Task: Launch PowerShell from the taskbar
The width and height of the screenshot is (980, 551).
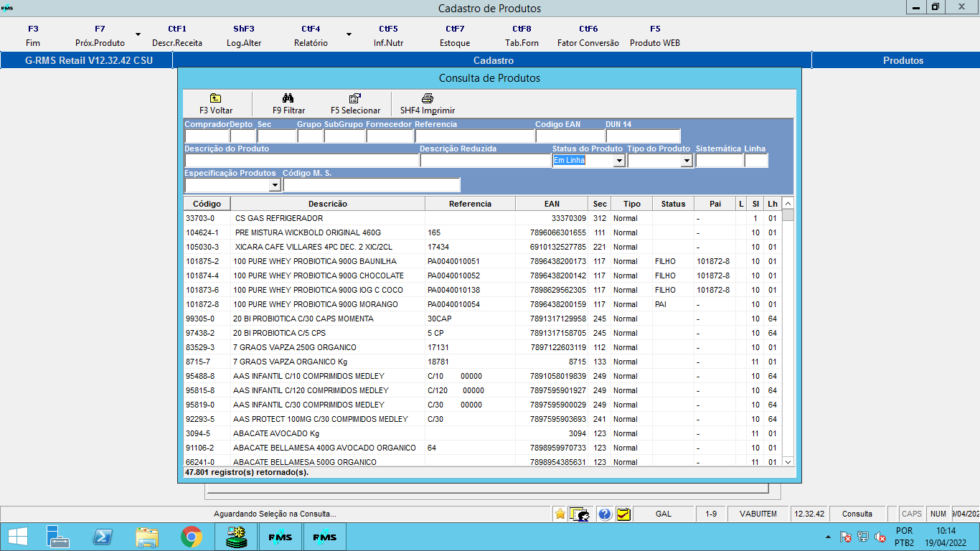Action: [103, 537]
